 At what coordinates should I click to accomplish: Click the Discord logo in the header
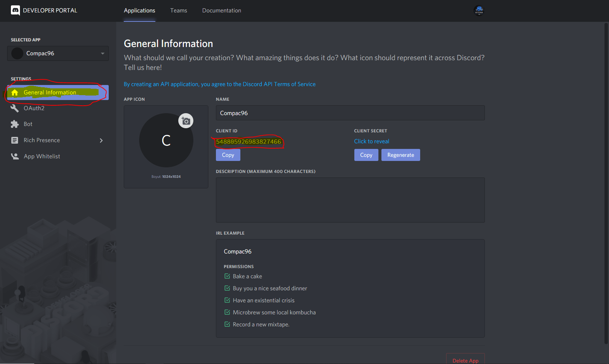point(15,11)
